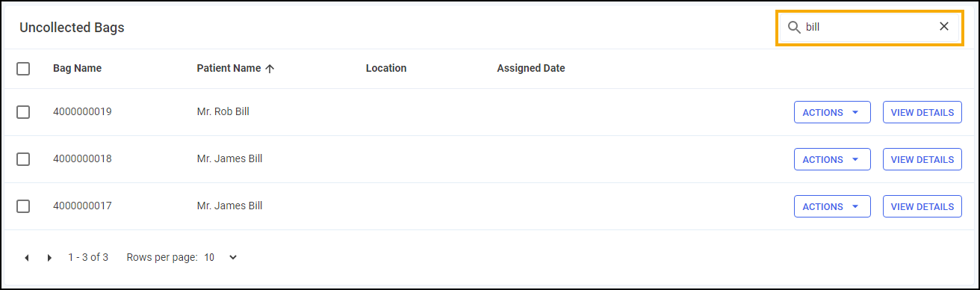Expand Actions menu for bag 4000000018

[x=832, y=159]
